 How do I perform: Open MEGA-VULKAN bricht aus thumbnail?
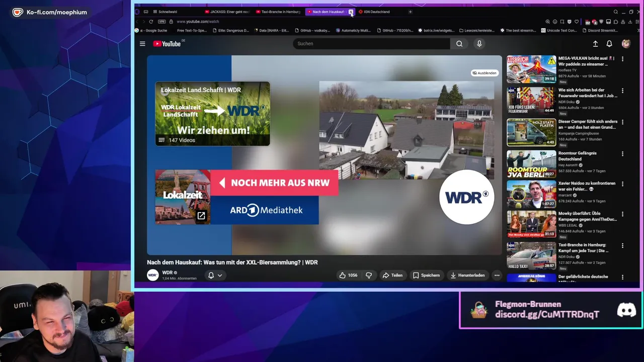531,69
